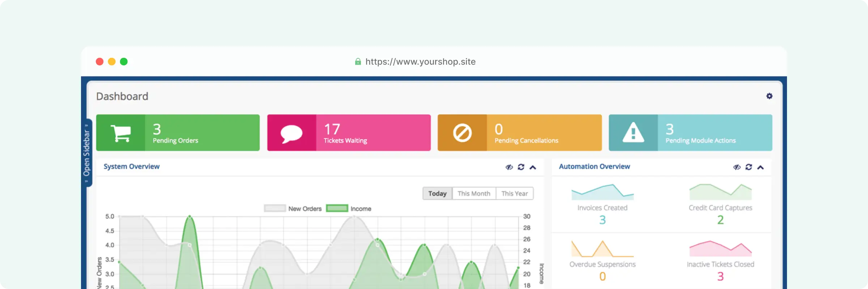868x289 pixels.
Task: Hide the Automation Overview widget via eye icon
Action: click(x=737, y=167)
